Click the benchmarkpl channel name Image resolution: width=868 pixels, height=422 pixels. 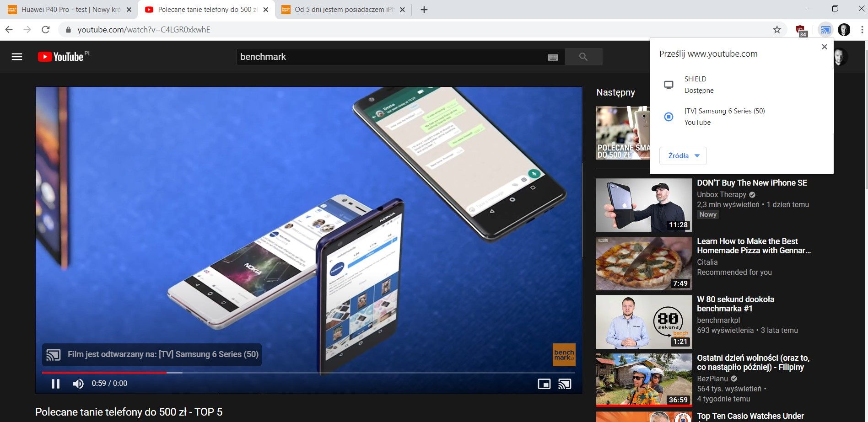coord(718,320)
